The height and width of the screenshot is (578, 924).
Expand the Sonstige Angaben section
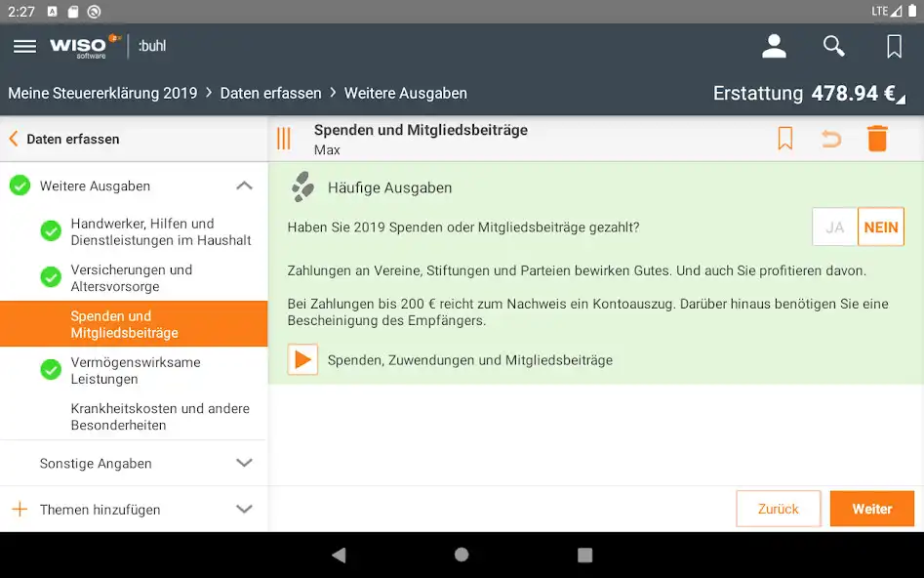point(245,463)
